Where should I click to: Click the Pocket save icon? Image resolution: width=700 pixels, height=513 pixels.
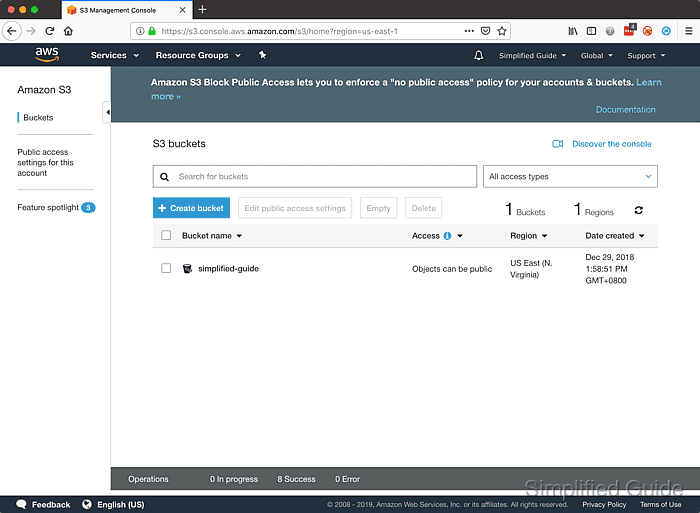(x=486, y=31)
